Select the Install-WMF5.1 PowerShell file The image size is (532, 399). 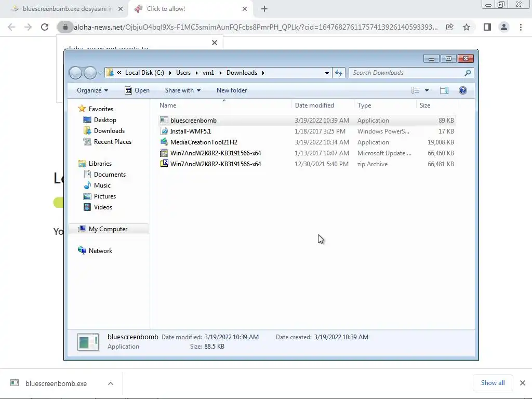click(307, 131)
